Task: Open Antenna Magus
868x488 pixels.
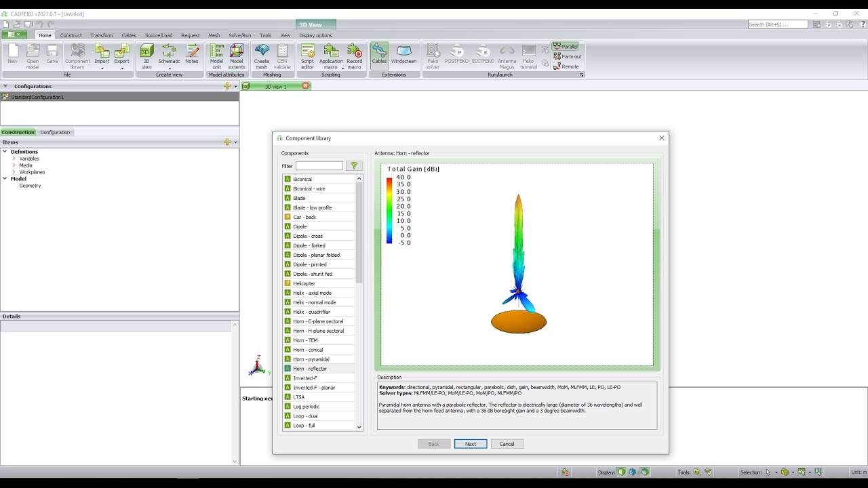Action: point(507,56)
